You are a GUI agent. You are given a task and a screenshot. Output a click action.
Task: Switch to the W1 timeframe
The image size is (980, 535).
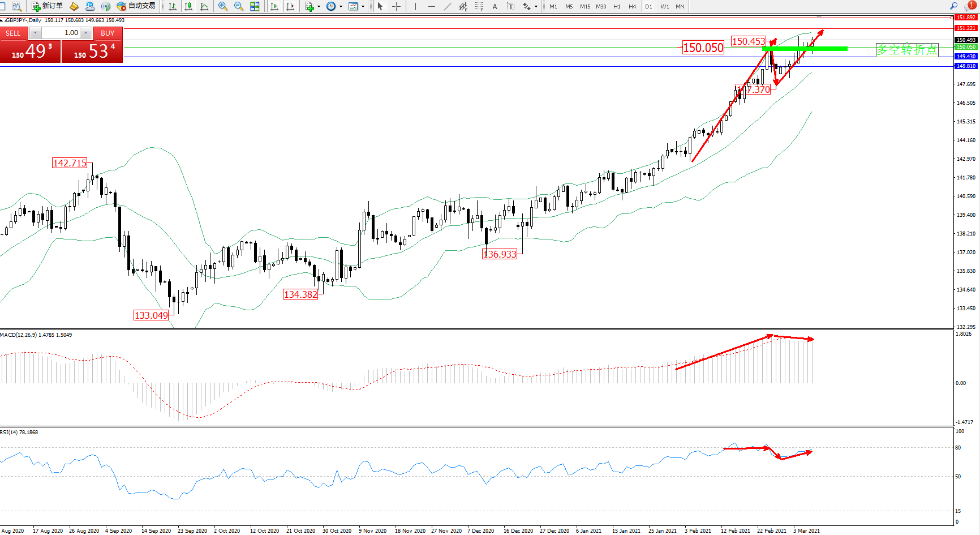tap(664, 7)
